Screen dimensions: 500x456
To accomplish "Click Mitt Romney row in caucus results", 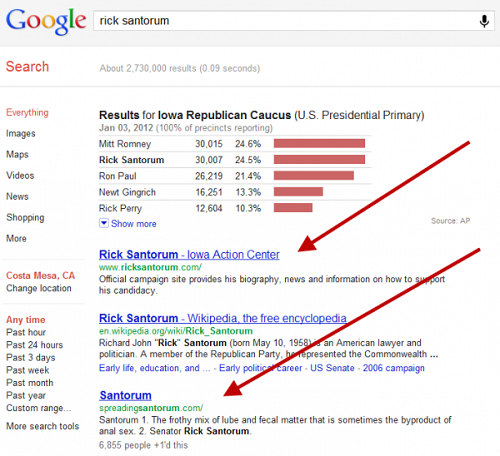I will pyautogui.click(x=235, y=144).
